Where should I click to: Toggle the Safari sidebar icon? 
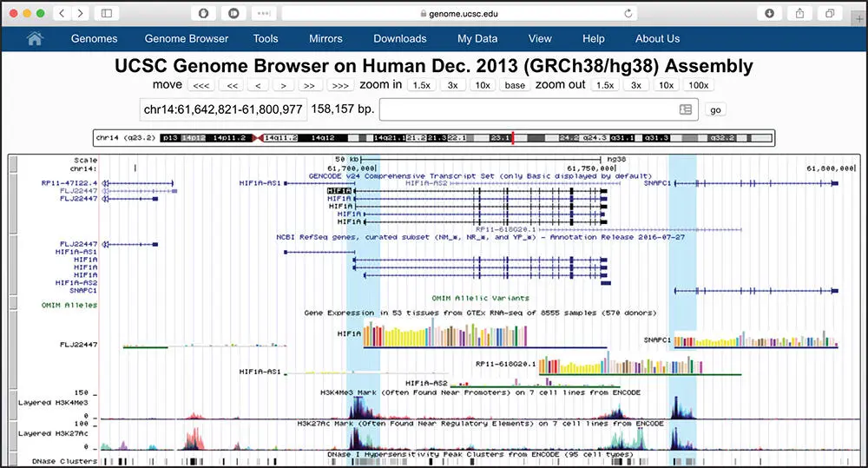pyautogui.click(x=107, y=13)
